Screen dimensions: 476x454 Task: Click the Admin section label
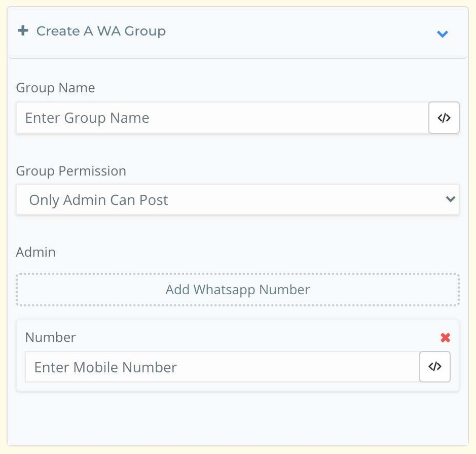click(35, 252)
